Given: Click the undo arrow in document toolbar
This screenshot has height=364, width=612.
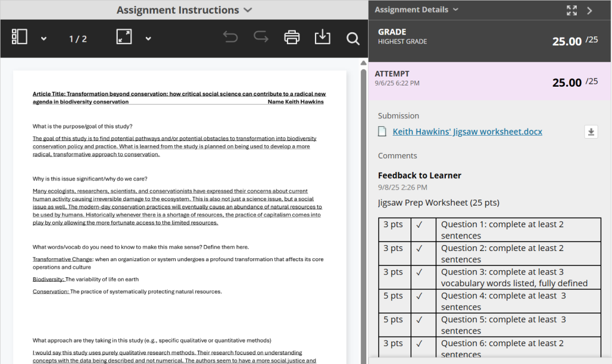Looking at the screenshot, I should [x=230, y=38].
